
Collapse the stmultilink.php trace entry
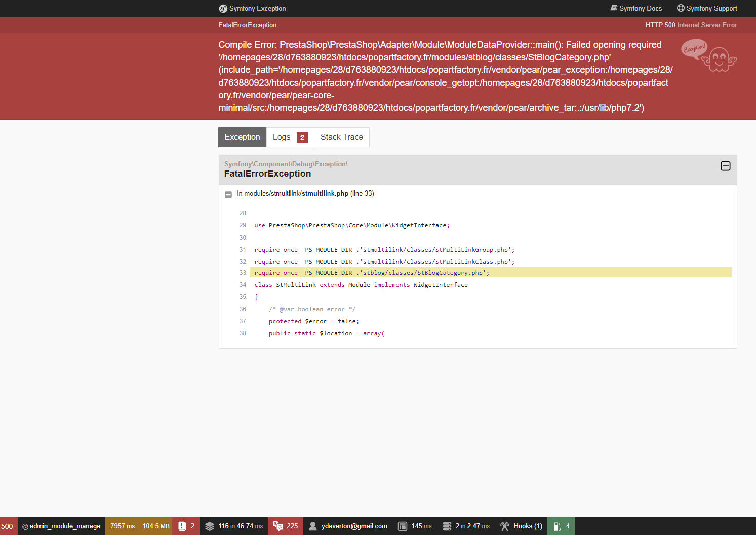pos(228,194)
